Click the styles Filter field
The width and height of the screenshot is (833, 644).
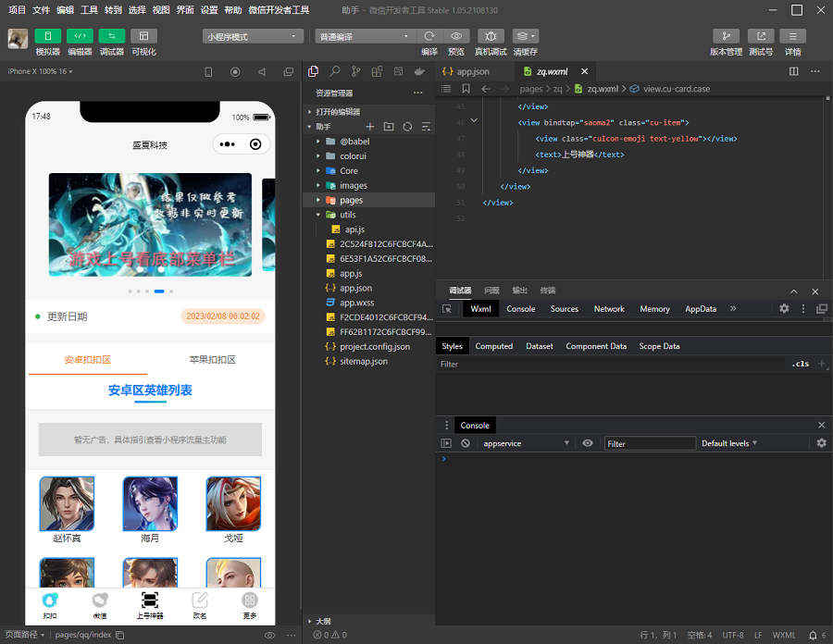[610, 364]
